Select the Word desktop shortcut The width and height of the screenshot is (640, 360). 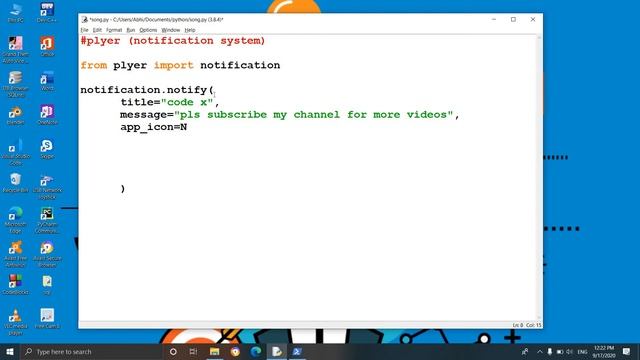click(x=47, y=80)
